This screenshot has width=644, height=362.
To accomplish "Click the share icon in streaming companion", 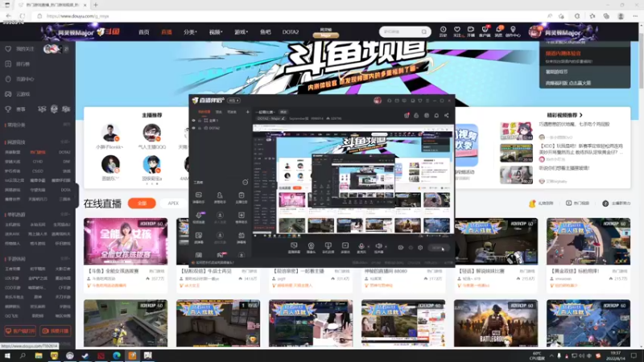I will [447, 116].
